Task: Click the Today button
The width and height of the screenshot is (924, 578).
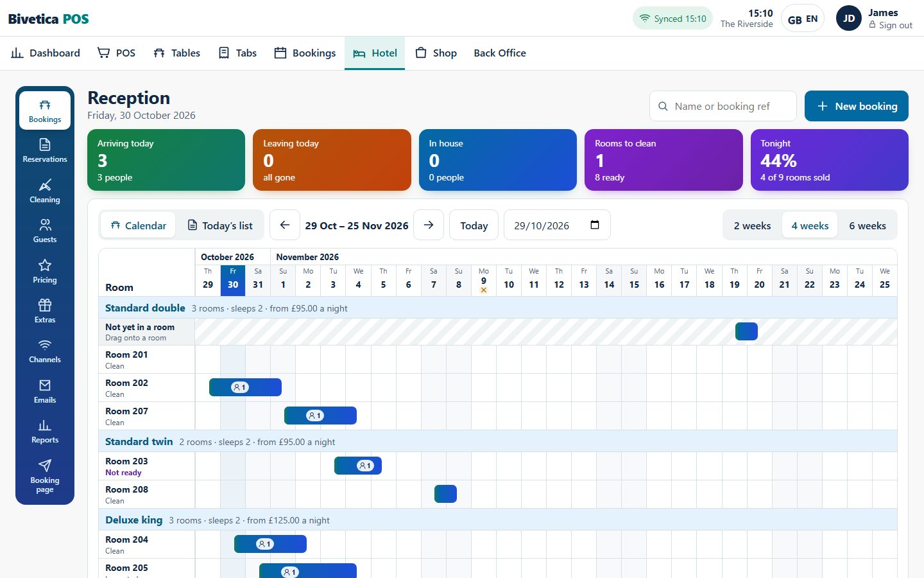Action: pyautogui.click(x=474, y=225)
